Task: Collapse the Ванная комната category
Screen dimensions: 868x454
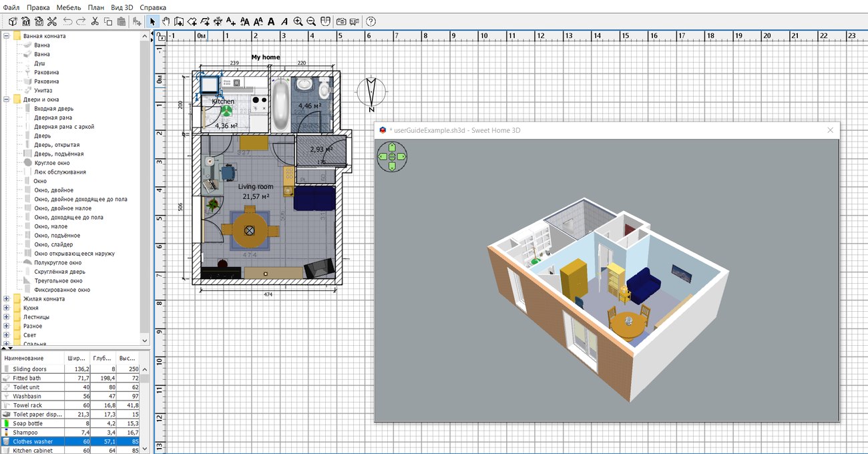Action: point(7,36)
